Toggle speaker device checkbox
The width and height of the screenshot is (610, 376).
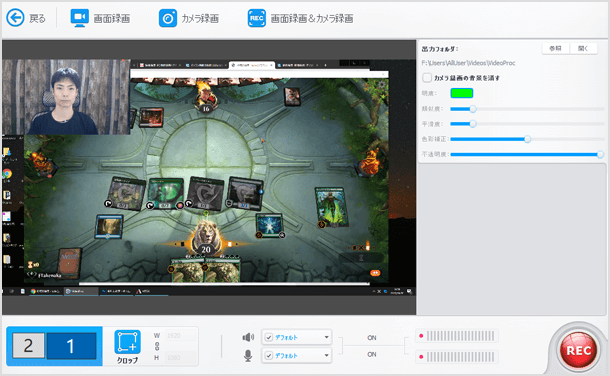point(269,337)
